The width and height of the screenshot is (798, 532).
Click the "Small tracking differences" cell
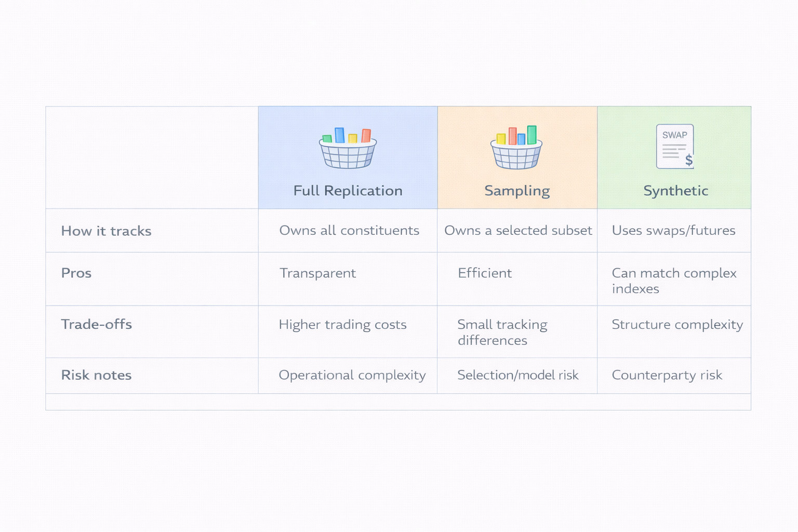502,332
